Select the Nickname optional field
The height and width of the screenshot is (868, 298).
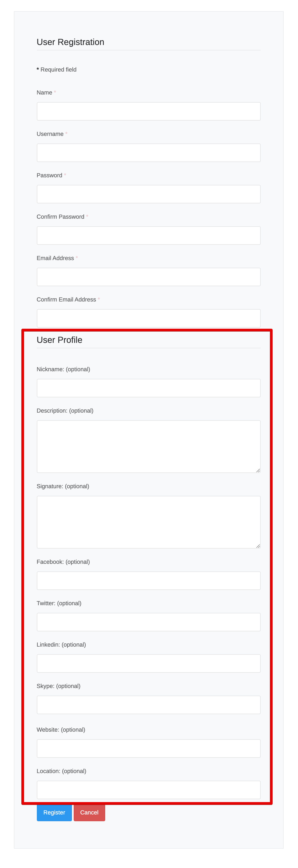[149, 388]
